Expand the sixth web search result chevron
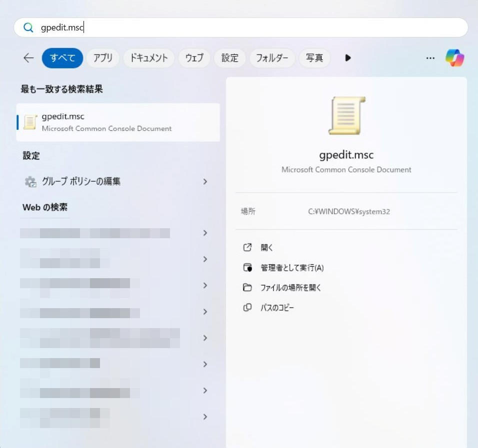Screen dimensions: 478x448 205,364
